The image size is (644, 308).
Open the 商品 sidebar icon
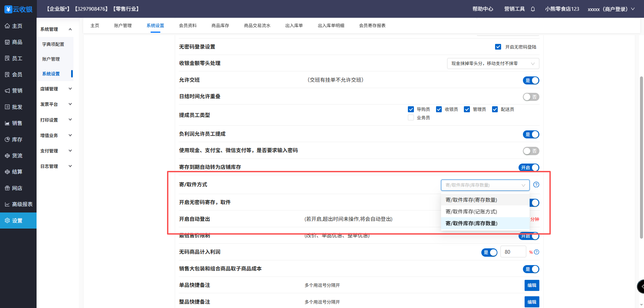[x=7, y=42]
